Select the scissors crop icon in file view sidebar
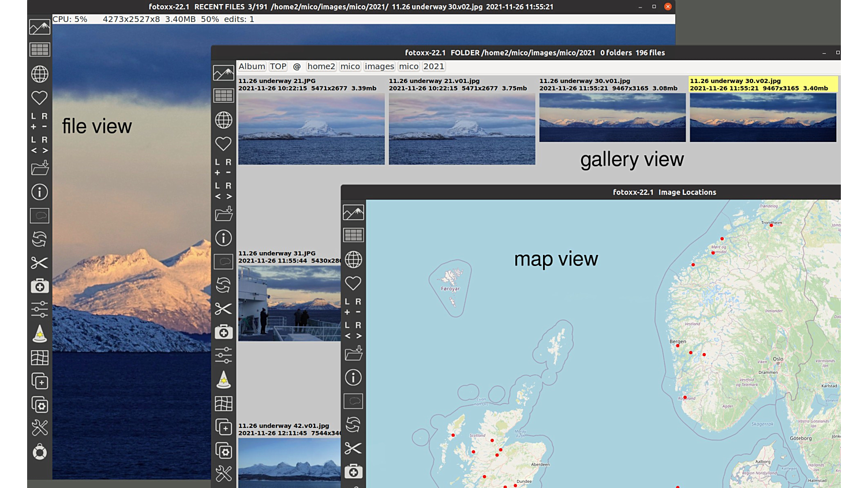 point(39,263)
